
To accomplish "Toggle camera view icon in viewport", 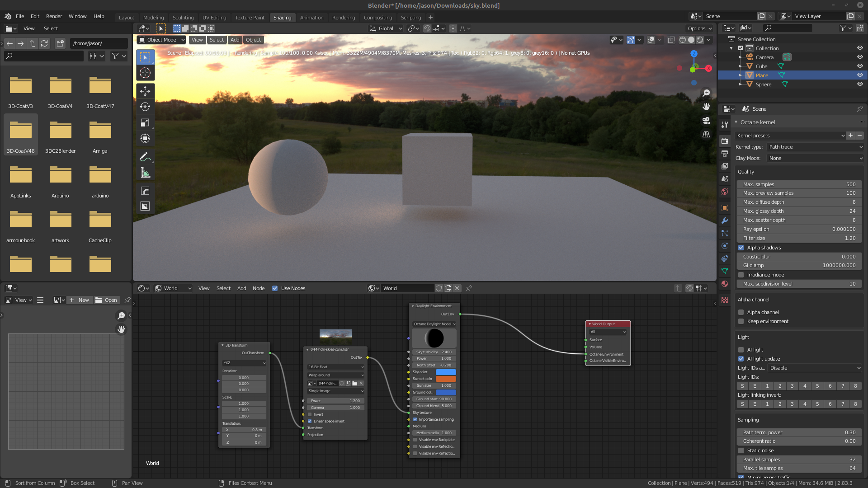I will coord(706,121).
